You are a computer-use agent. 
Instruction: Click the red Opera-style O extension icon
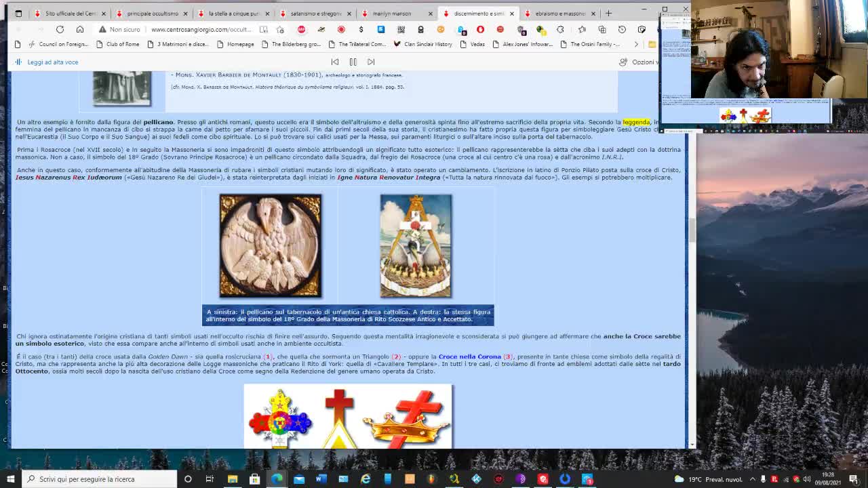480,29
